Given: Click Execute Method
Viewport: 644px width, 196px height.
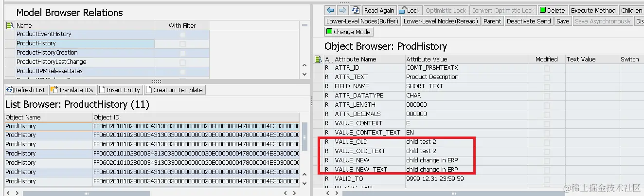Looking at the screenshot, I should [x=593, y=10].
